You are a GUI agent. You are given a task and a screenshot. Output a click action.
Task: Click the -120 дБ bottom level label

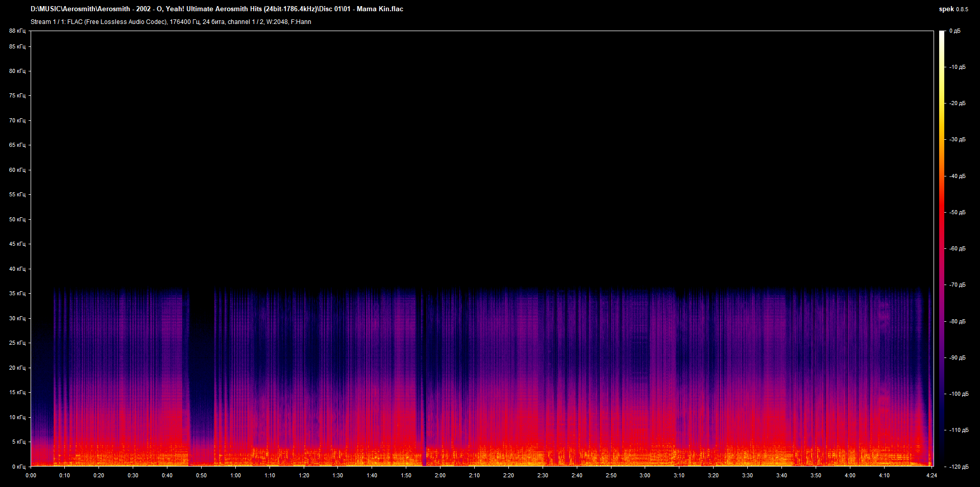pyautogui.click(x=959, y=467)
